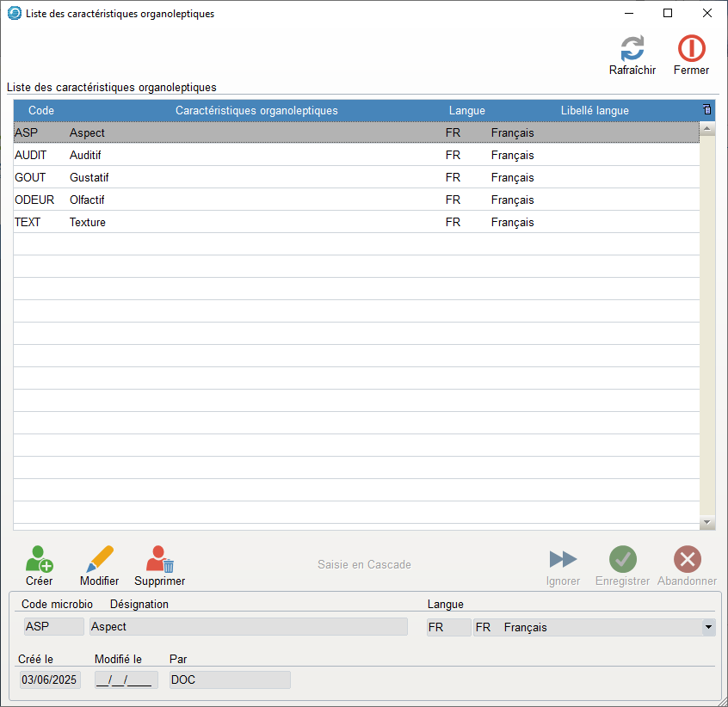Click the trash icon in table header

tap(707, 110)
